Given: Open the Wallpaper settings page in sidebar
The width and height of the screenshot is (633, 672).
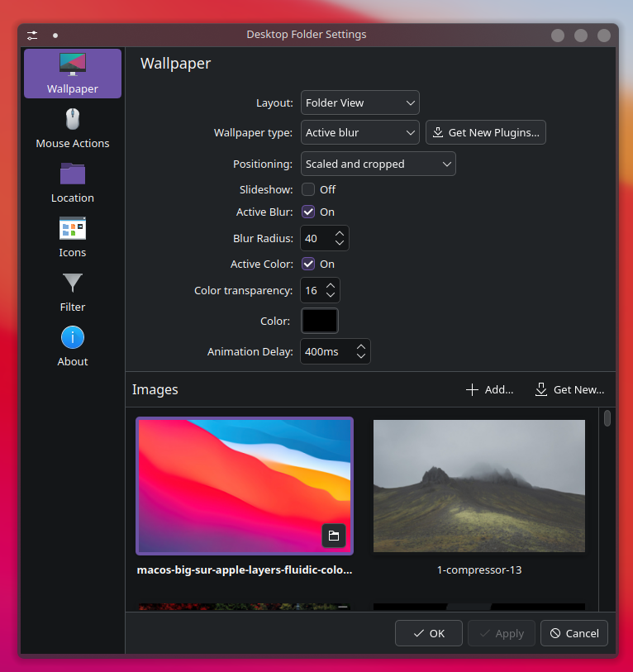Looking at the screenshot, I should click(73, 74).
